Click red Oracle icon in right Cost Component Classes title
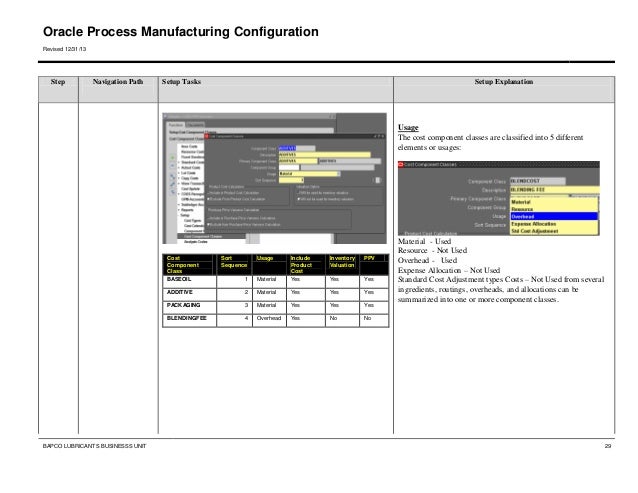The width and height of the screenshot is (638, 493). coord(400,164)
